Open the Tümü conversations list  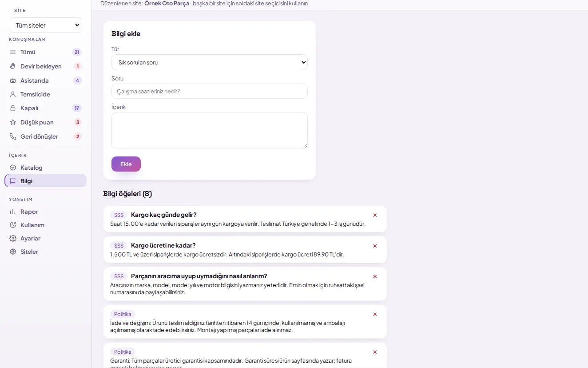coord(45,52)
